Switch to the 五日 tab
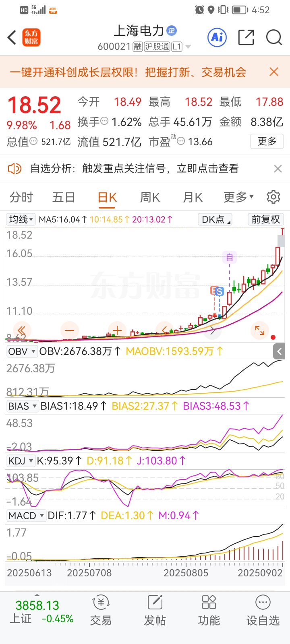 64,197
